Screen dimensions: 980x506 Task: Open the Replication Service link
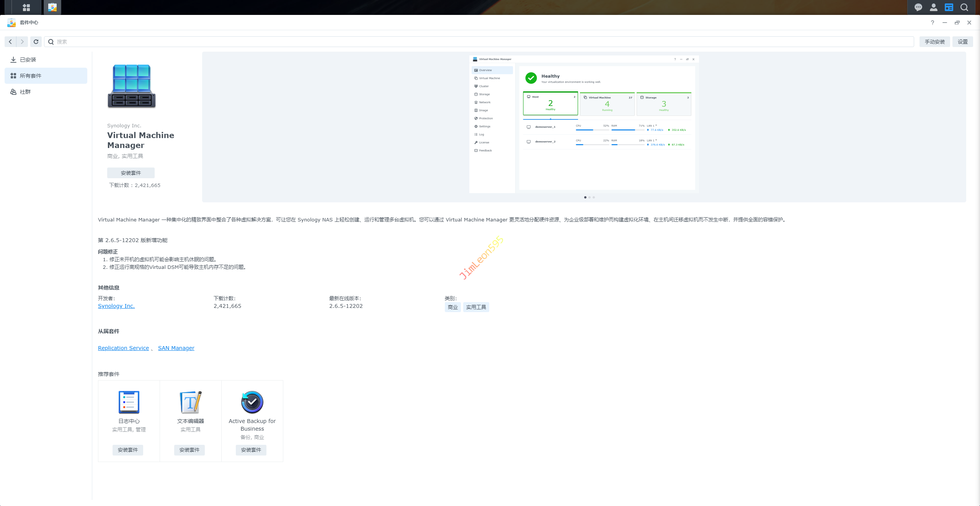pos(123,348)
